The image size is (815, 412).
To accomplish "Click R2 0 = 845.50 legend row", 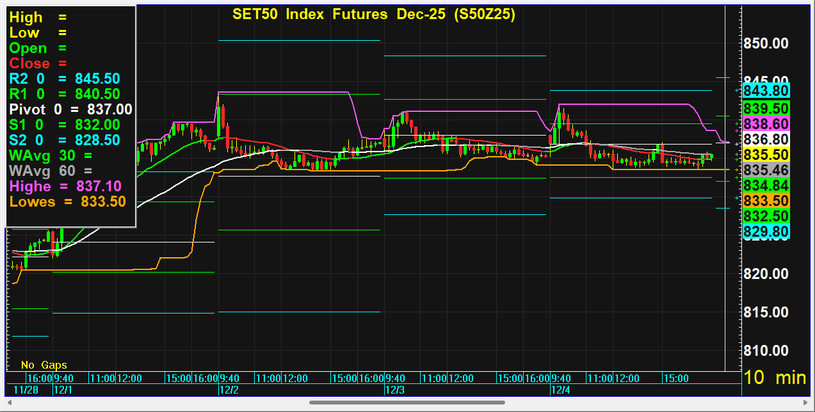I will [x=65, y=78].
